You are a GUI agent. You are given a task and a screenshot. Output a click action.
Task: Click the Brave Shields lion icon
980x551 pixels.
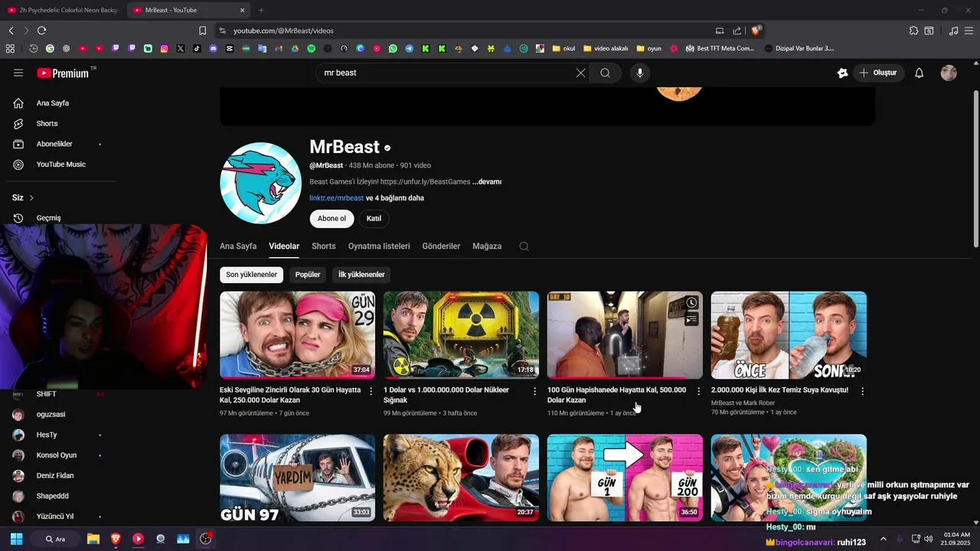pos(756,31)
